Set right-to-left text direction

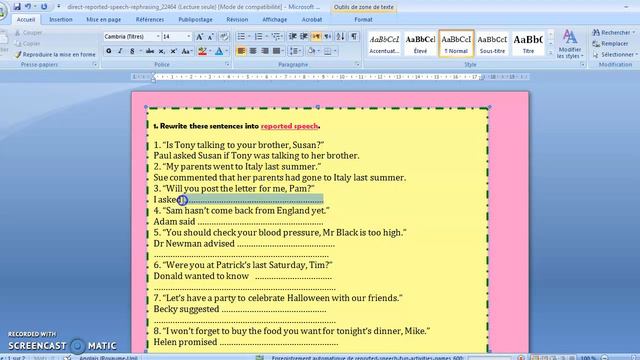327,37
